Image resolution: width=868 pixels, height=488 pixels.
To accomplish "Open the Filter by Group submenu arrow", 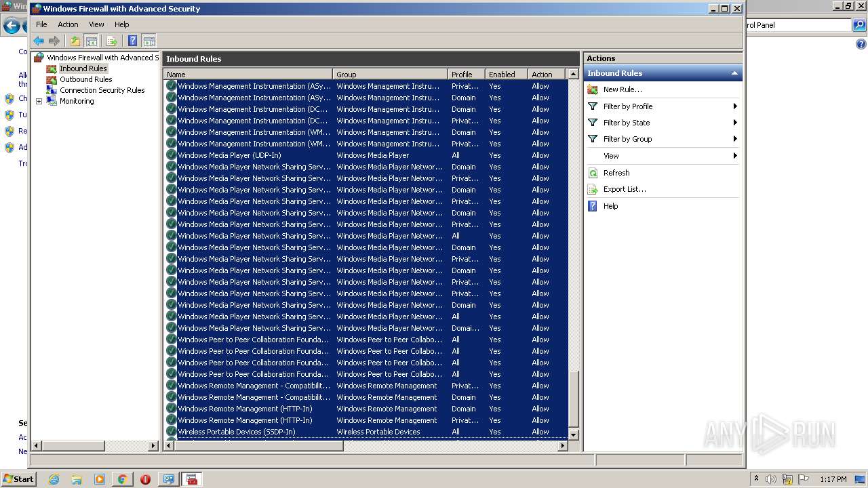I will [735, 139].
